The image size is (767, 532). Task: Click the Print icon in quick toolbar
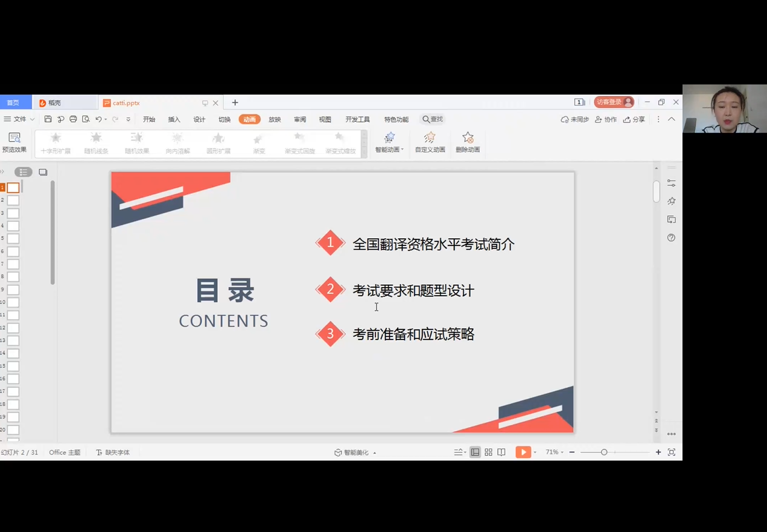coord(73,119)
